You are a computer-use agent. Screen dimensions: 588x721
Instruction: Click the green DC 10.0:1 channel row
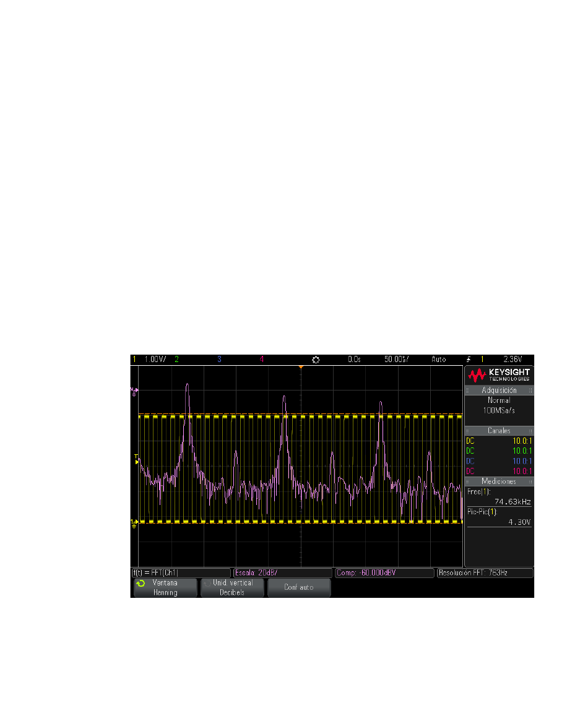point(499,451)
